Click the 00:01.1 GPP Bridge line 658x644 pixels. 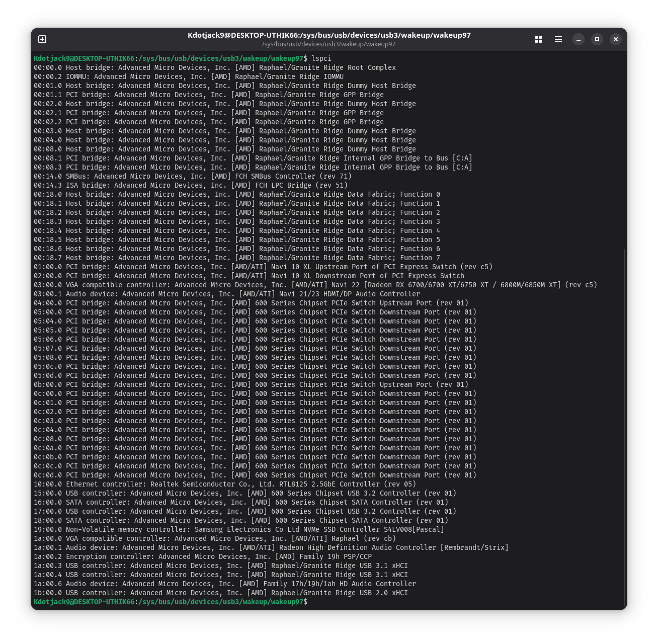pos(209,95)
